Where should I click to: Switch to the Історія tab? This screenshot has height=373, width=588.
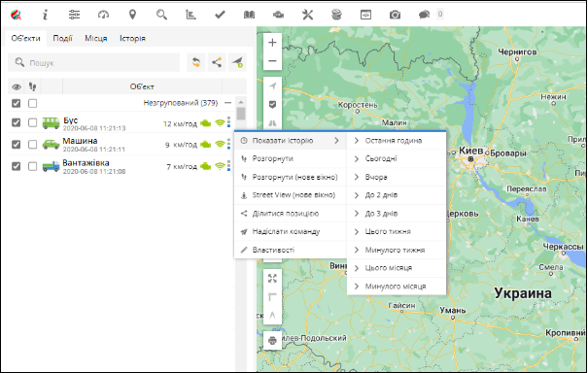(132, 38)
